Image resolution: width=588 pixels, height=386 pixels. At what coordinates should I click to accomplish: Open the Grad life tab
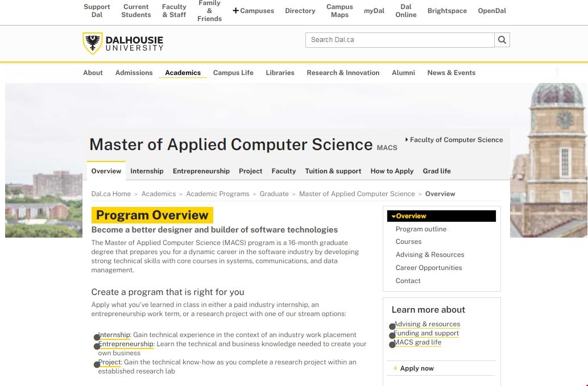click(x=437, y=171)
